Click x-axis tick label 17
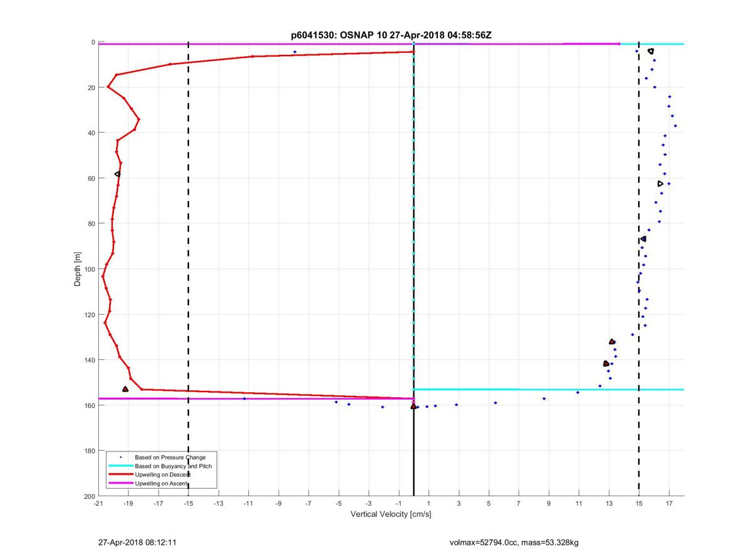Screen dimensions: 756x558 click(x=669, y=503)
